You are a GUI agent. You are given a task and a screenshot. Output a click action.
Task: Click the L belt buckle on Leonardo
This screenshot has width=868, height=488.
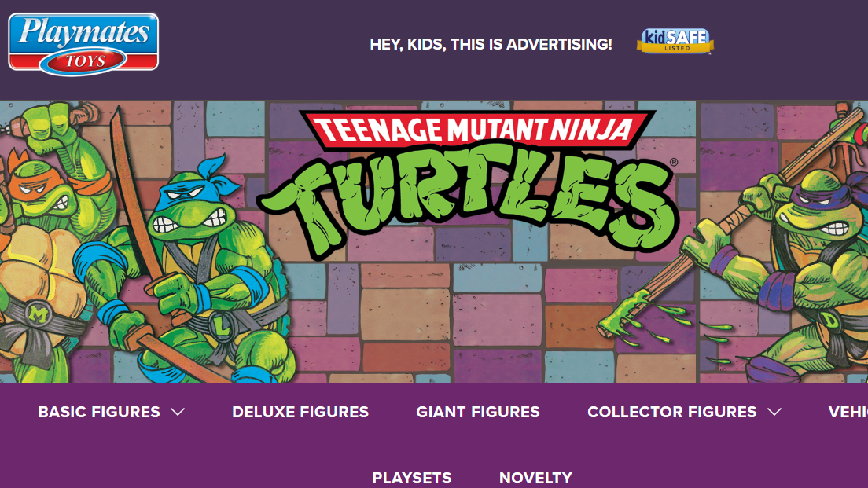222,328
